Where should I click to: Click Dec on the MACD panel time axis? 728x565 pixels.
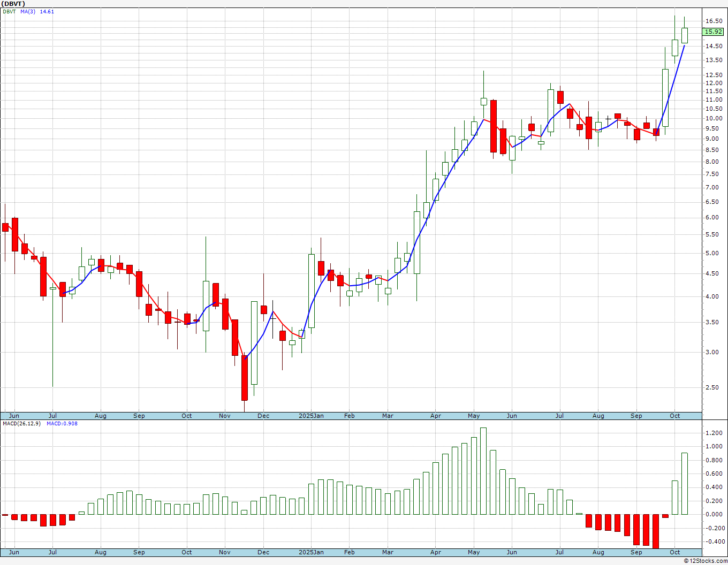[263, 552]
